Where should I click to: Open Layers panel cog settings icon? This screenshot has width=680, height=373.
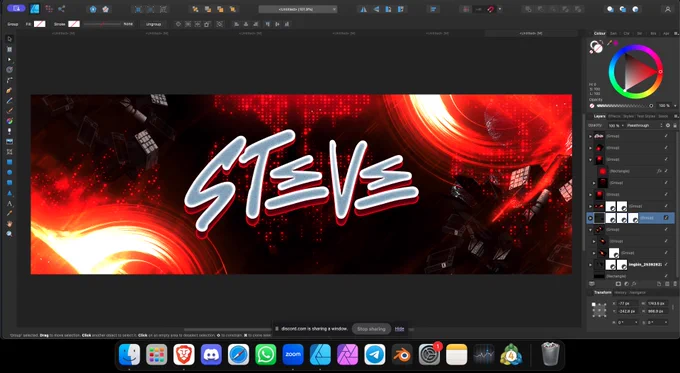(668, 125)
